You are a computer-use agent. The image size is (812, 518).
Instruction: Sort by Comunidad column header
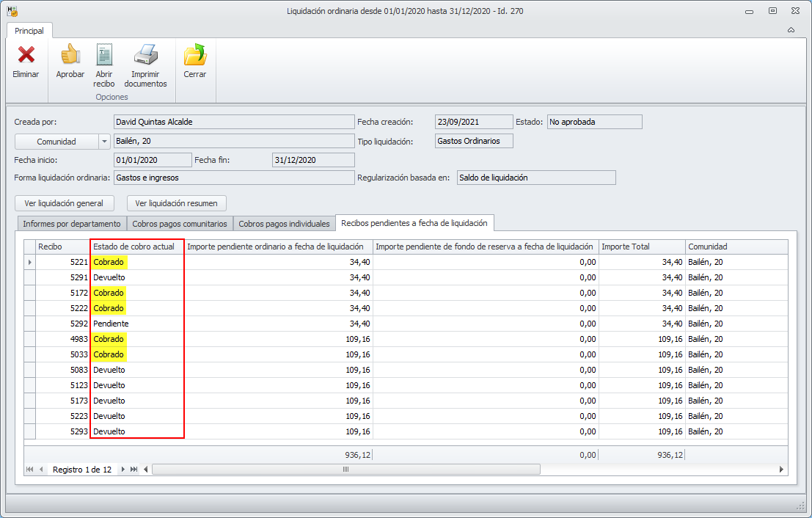pyautogui.click(x=736, y=247)
